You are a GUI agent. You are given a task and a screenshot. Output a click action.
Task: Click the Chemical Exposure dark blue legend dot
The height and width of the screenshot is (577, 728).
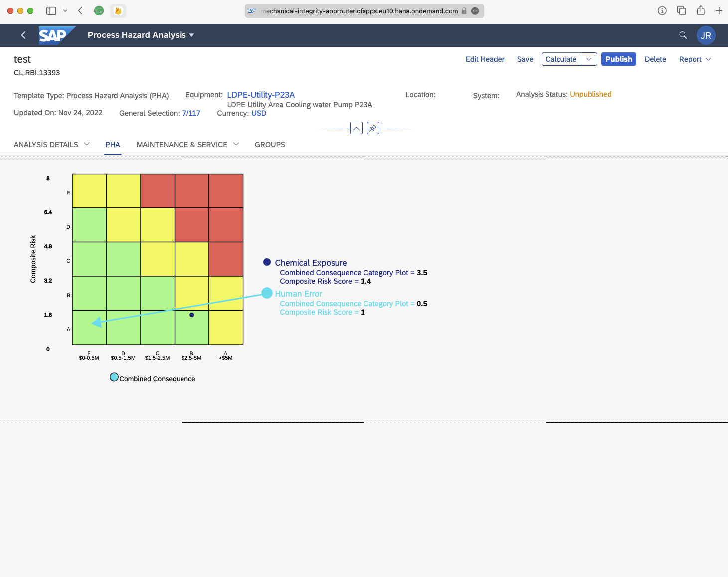(x=267, y=262)
